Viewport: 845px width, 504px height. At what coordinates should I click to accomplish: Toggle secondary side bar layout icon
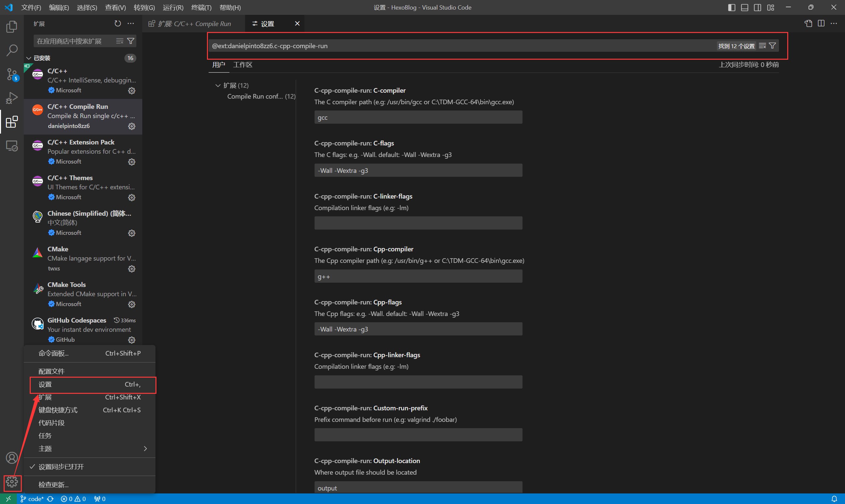[757, 8]
